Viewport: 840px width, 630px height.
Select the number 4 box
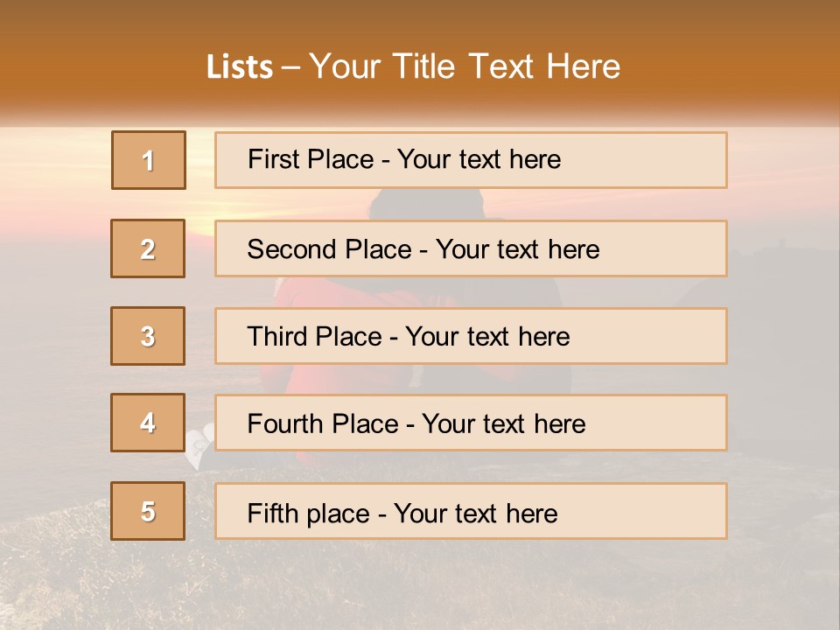[x=148, y=423]
